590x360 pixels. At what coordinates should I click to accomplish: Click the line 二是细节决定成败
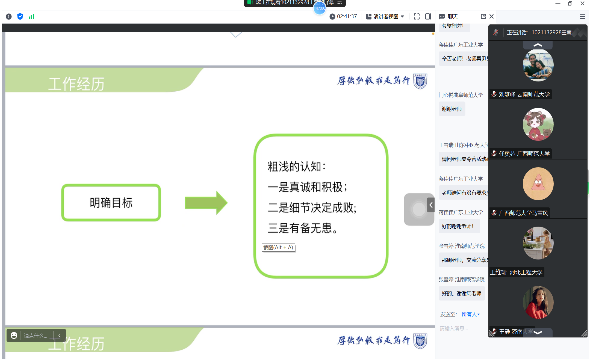tap(312, 208)
